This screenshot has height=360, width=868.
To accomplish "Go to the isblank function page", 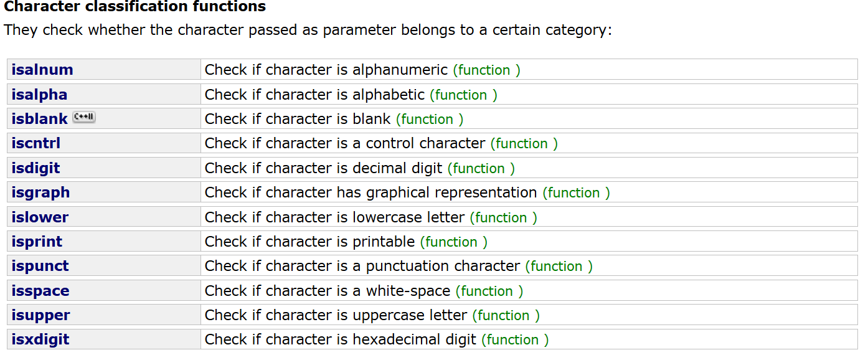I will click(x=39, y=119).
